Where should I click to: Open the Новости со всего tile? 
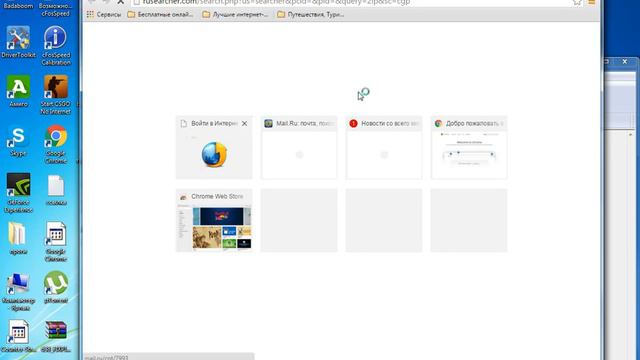384,147
